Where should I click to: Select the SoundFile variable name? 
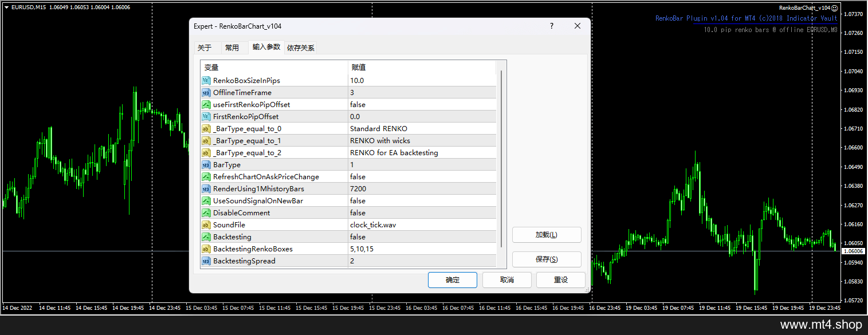click(229, 225)
